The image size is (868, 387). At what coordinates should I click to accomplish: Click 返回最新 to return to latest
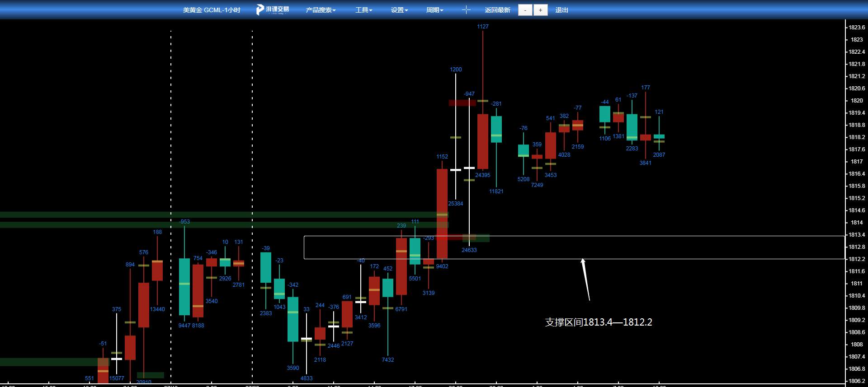(497, 10)
